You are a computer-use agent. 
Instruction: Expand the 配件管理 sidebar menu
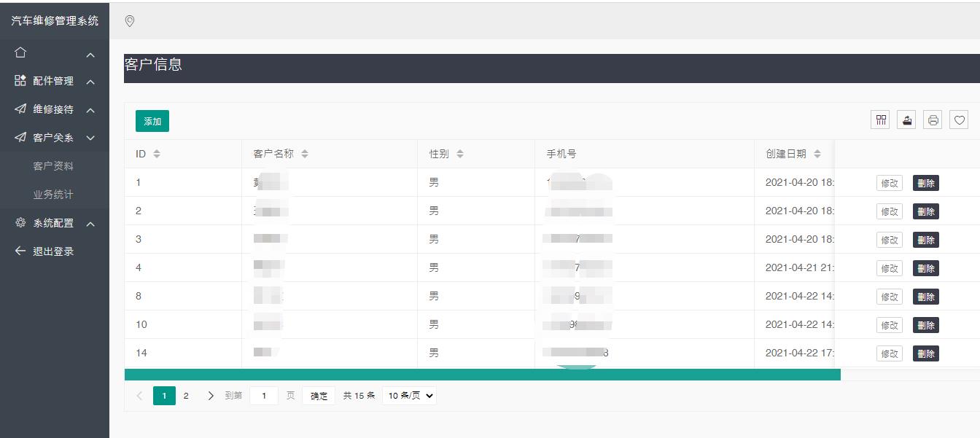[x=53, y=81]
